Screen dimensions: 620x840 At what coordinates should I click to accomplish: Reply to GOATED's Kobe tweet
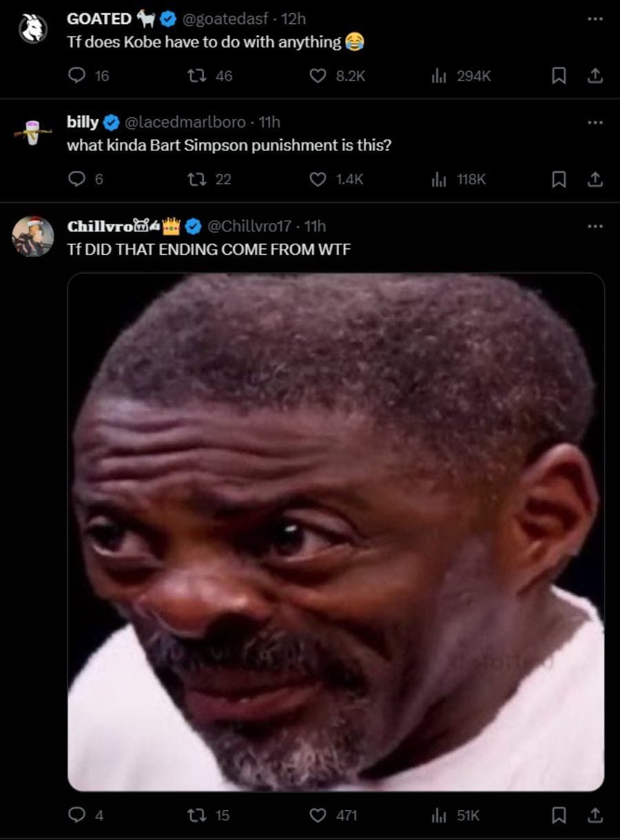point(76,76)
